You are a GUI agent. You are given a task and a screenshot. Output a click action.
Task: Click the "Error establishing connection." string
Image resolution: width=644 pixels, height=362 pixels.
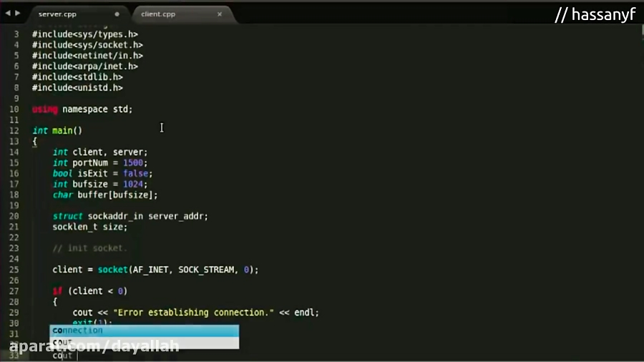pyautogui.click(x=193, y=313)
